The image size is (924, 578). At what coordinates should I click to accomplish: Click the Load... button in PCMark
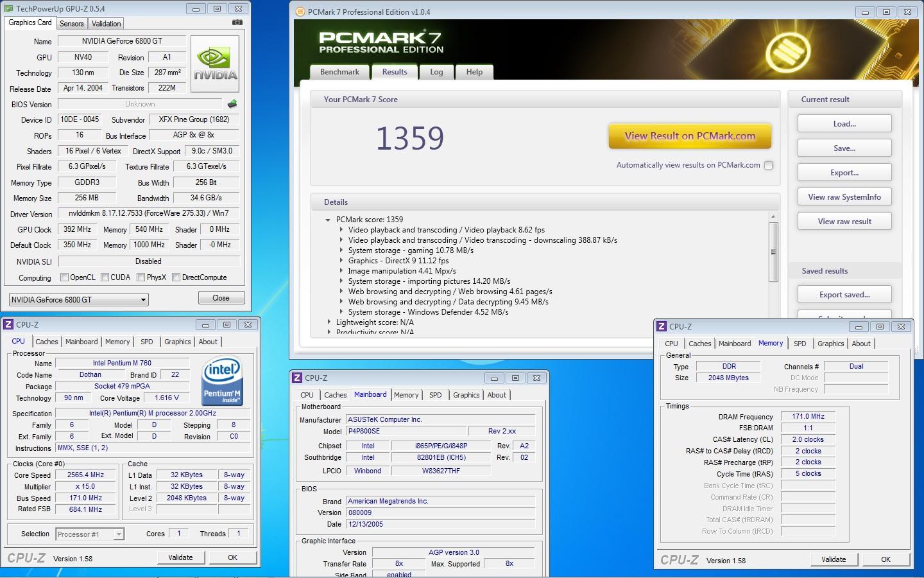pos(844,124)
